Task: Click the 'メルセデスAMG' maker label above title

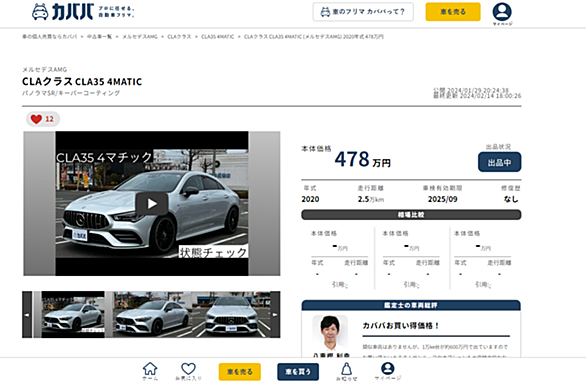Action: pos(44,70)
